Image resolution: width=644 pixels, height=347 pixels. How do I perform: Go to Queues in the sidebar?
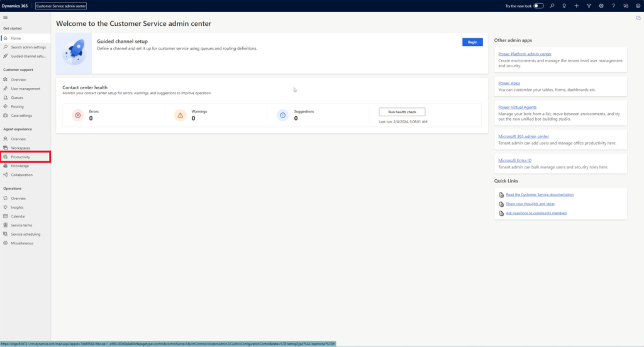pyautogui.click(x=17, y=97)
